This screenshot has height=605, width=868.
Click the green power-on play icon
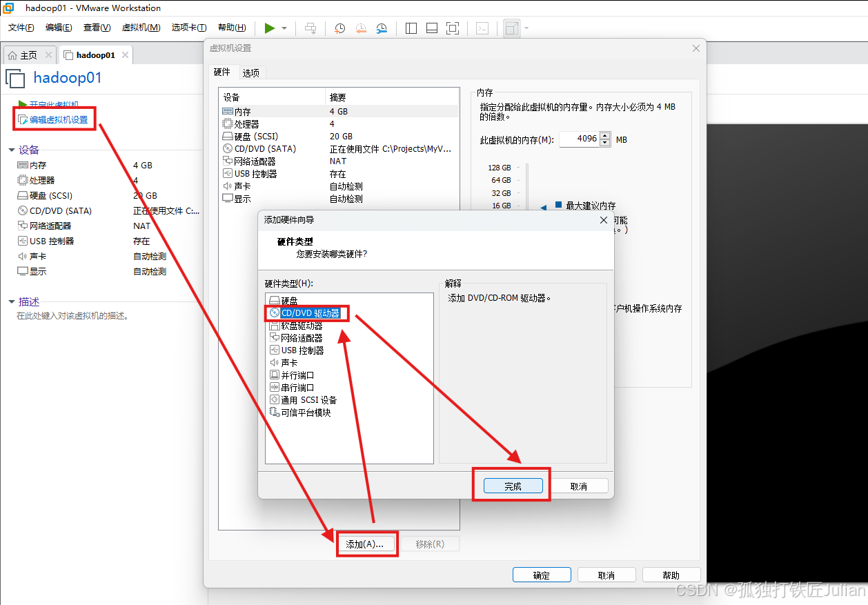pyautogui.click(x=269, y=28)
